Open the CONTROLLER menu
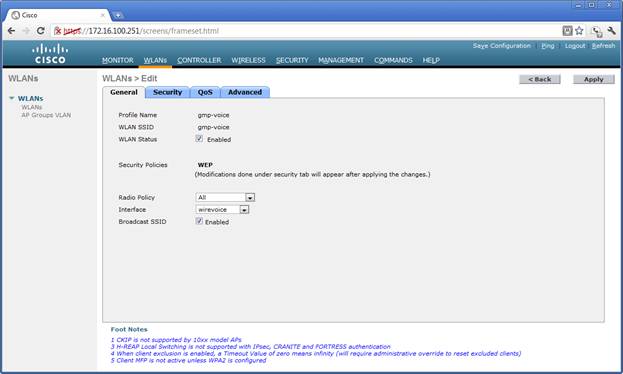The height and width of the screenshot is (374, 623). coord(199,60)
